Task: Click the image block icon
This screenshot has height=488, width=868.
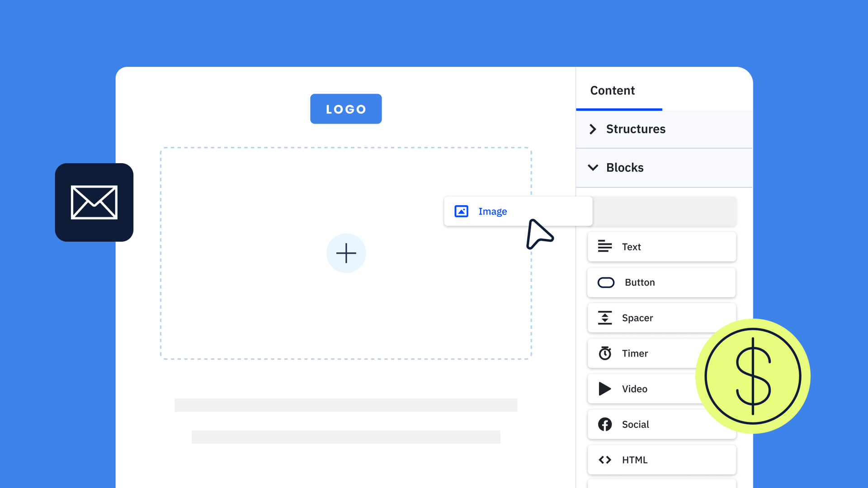Action: pyautogui.click(x=461, y=211)
